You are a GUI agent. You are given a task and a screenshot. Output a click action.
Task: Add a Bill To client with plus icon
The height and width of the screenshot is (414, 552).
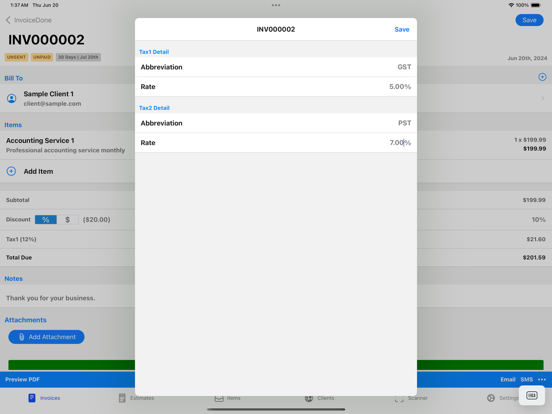click(x=542, y=77)
